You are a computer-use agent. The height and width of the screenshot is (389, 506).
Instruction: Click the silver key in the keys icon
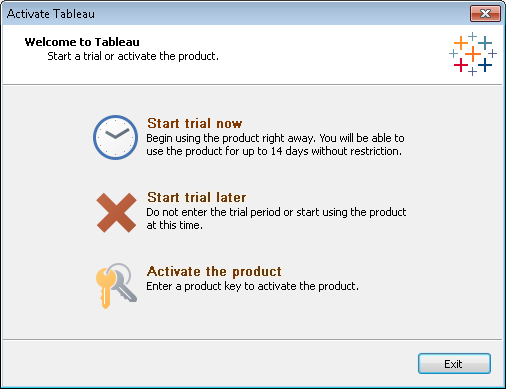click(123, 283)
